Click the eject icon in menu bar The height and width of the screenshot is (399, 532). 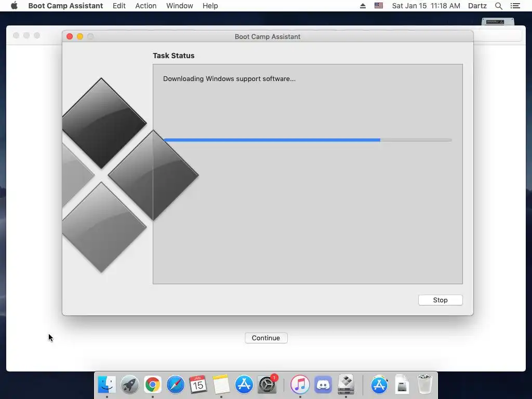click(363, 6)
